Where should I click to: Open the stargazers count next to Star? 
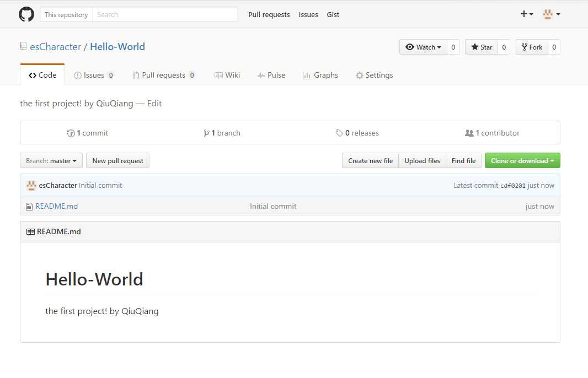504,47
